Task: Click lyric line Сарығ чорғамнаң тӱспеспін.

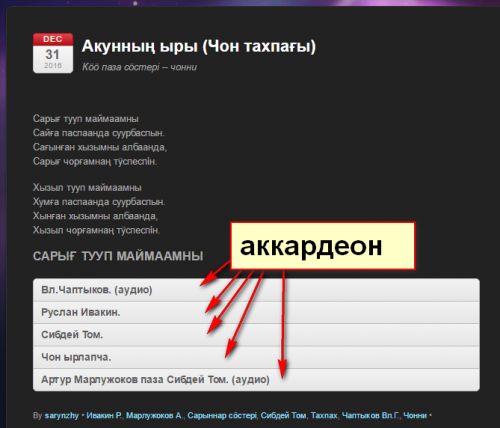Action: tap(95, 162)
